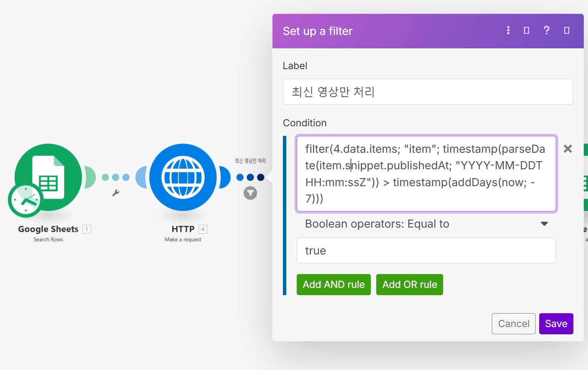
Task: Click the dotted route after the HTTP module
Action: pos(250,177)
